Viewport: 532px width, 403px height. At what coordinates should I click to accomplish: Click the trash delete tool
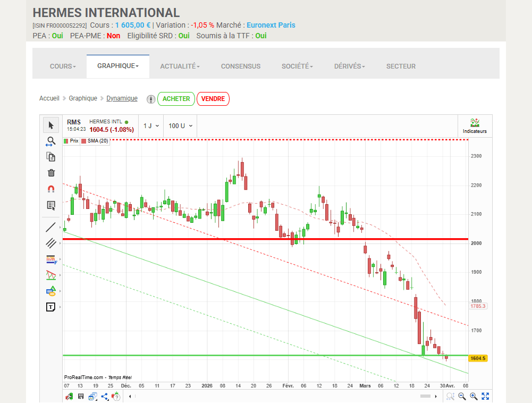(x=51, y=173)
